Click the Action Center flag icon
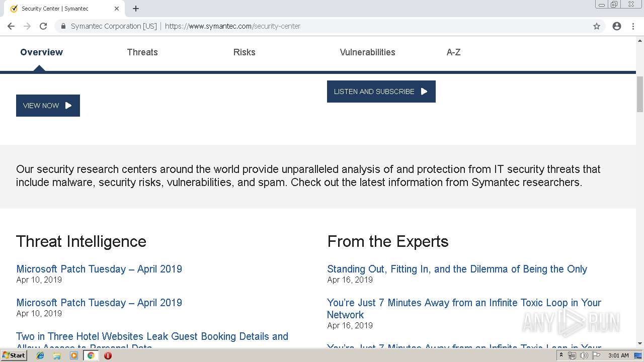 click(x=595, y=355)
